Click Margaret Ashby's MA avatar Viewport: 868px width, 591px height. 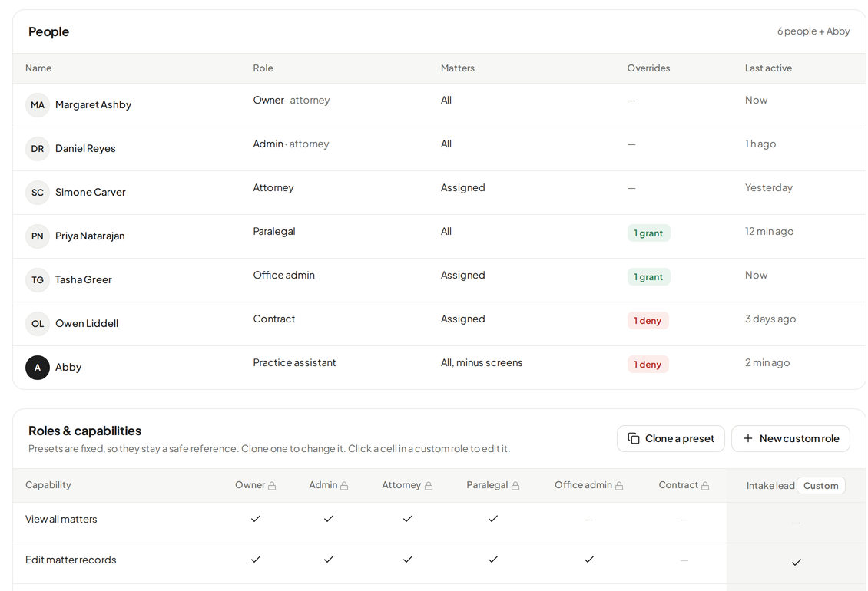click(38, 105)
